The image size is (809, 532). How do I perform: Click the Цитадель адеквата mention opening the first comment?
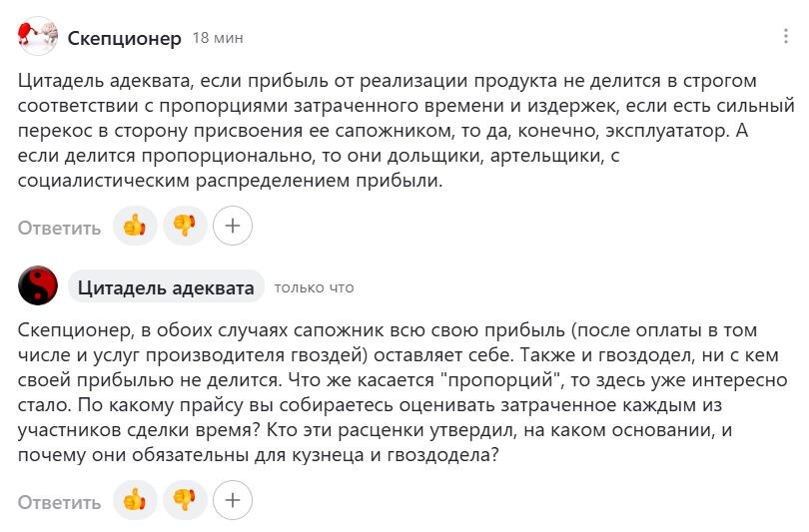click(x=106, y=81)
